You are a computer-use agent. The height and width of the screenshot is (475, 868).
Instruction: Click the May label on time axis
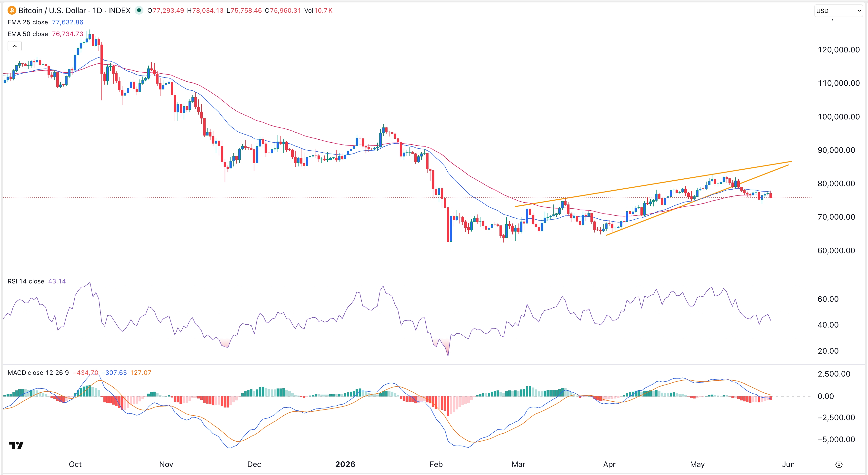pyautogui.click(x=697, y=465)
